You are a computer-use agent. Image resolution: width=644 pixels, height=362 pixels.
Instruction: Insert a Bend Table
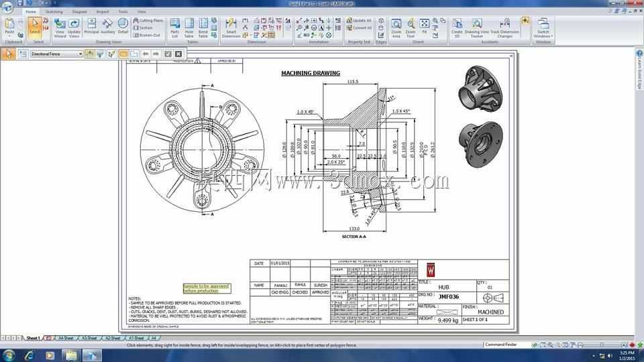pyautogui.click(x=203, y=28)
